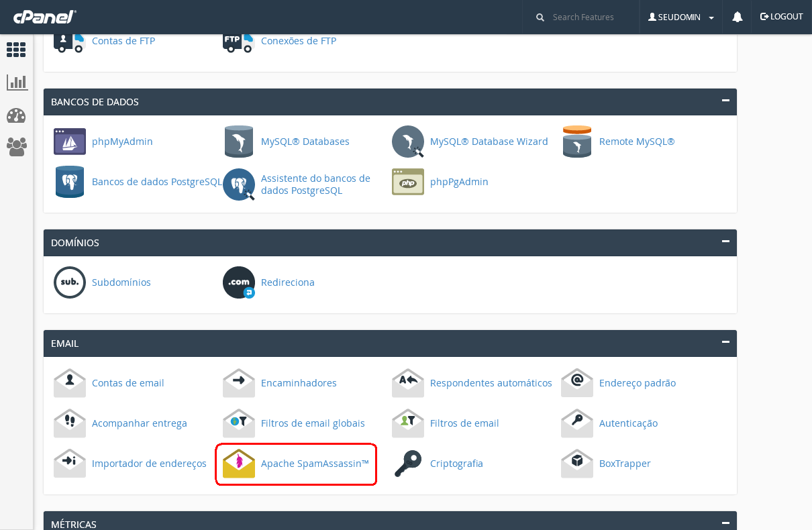Click the MySQL® Database Wizard link
Image resolution: width=812 pixels, height=530 pixels.
point(489,142)
